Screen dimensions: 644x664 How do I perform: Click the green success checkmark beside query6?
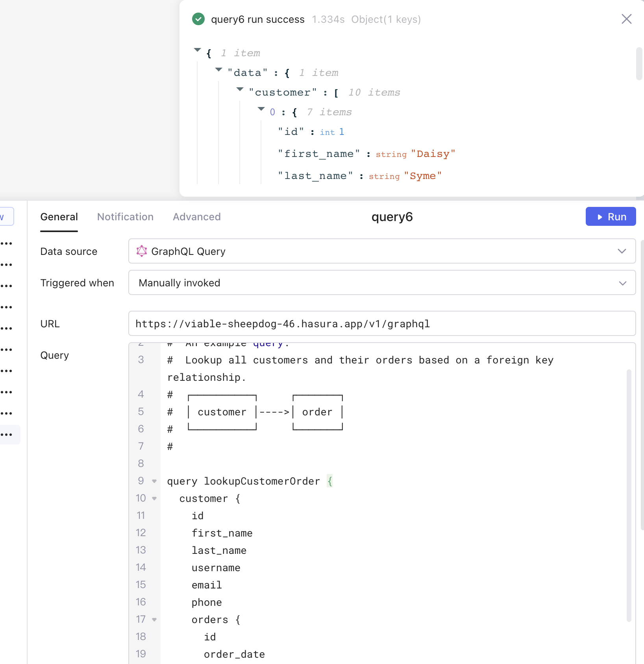(x=198, y=19)
